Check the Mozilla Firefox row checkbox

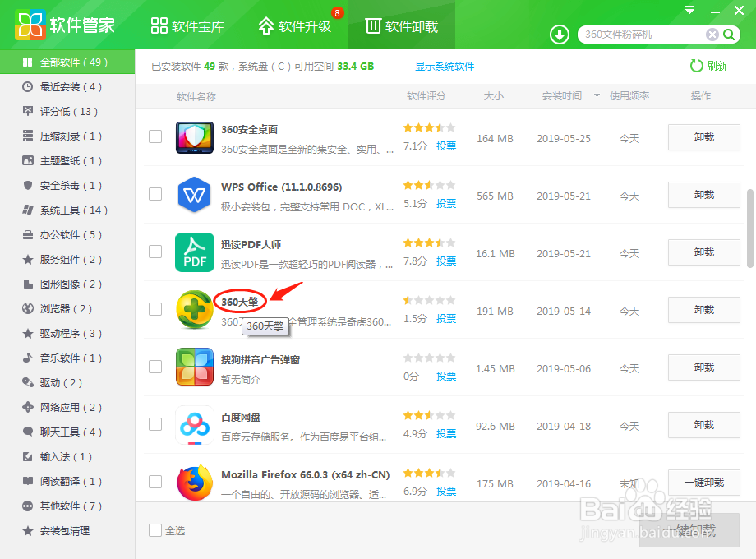tap(155, 482)
